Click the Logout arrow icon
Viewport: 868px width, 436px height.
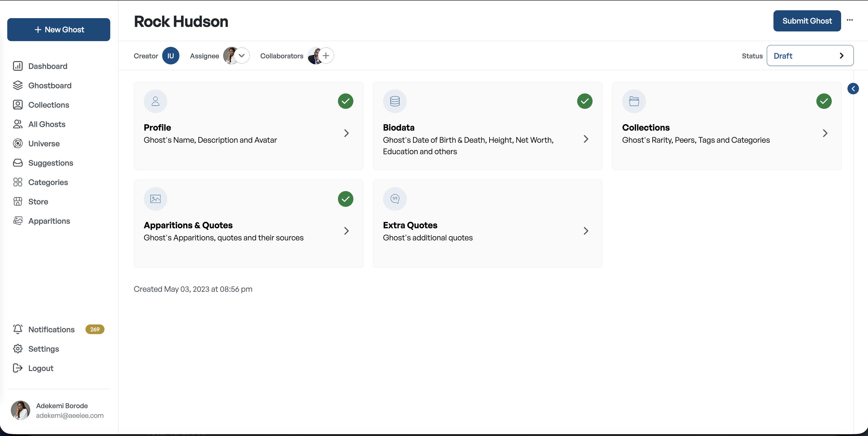(x=18, y=368)
